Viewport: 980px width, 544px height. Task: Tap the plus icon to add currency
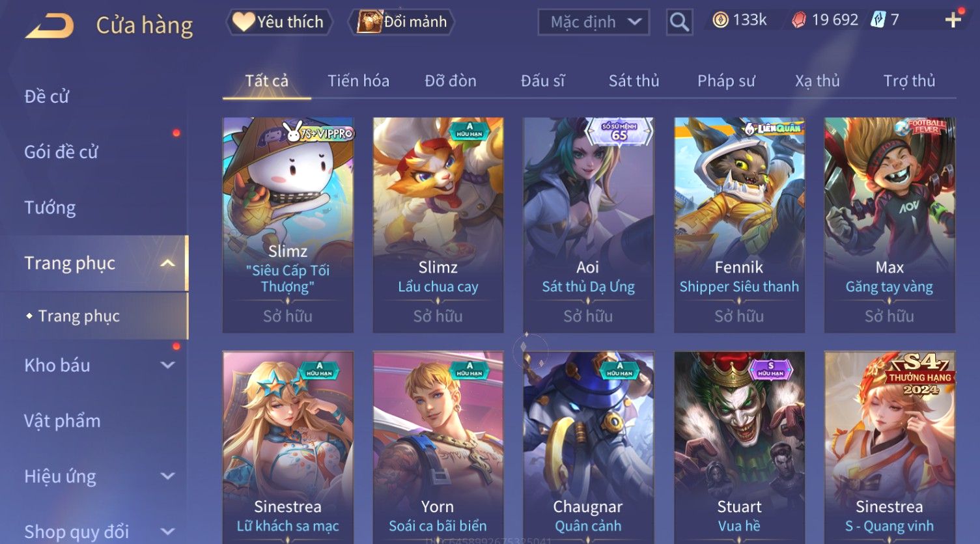[x=953, y=20]
